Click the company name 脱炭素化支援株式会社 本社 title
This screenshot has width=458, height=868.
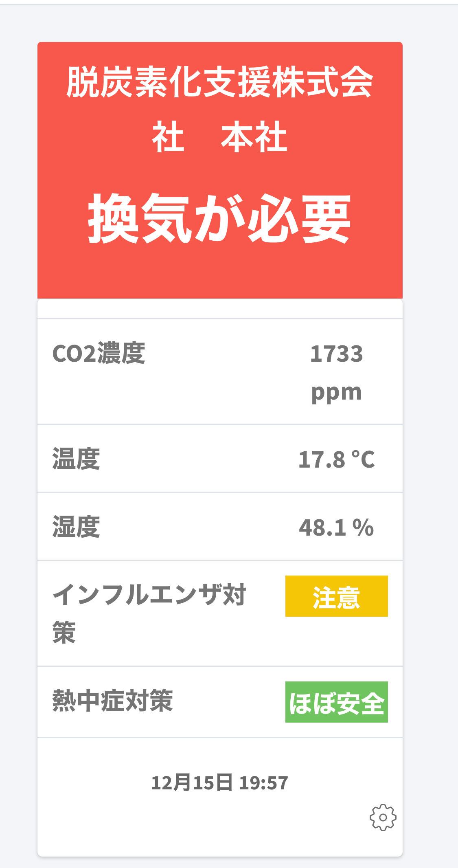click(x=220, y=110)
